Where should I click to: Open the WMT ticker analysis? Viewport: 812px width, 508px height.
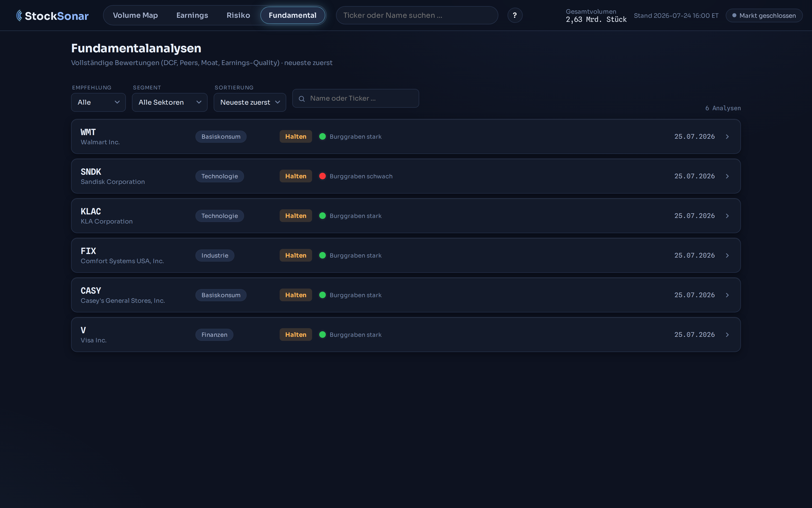click(88, 132)
